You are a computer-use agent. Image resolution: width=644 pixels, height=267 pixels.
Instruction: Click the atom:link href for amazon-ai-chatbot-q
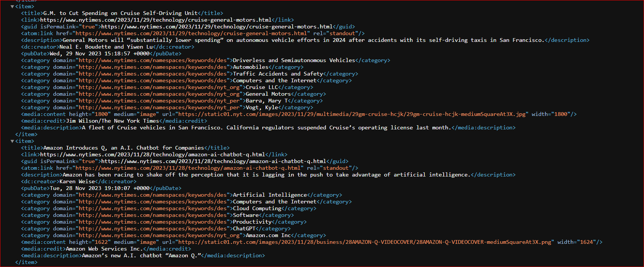click(188, 168)
